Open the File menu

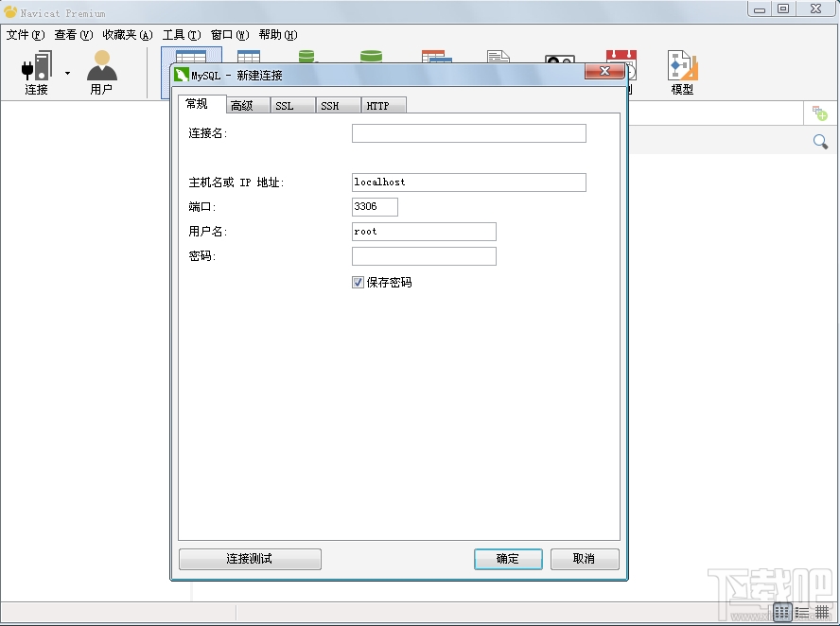26,35
